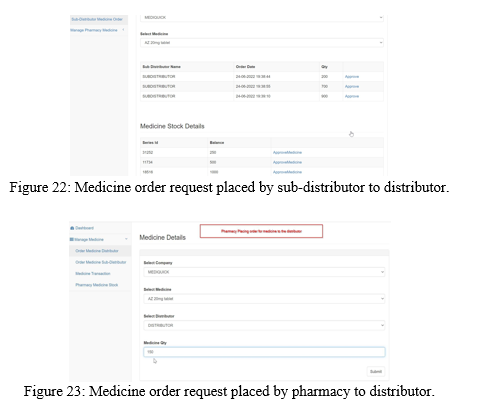Approve the sub-distributor order with qty 200
Screen dimensions: 489x409
352,77
